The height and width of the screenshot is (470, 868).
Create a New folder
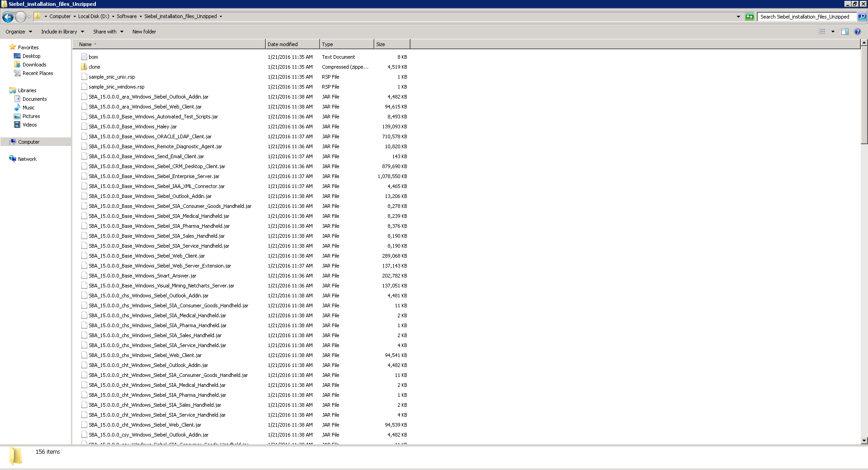[144, 32]
